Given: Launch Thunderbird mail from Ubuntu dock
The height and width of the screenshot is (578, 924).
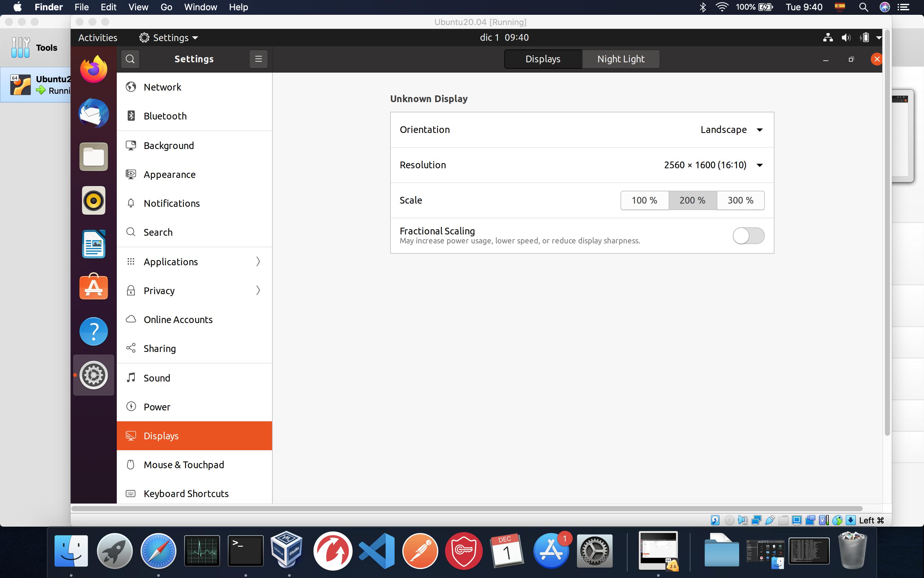Looking at the screenshot, I should click(x=94, y=113).
